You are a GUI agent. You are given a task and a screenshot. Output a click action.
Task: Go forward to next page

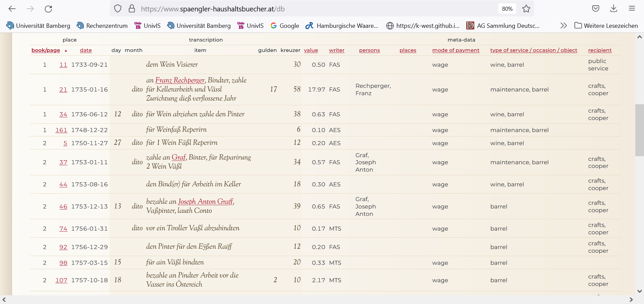(30, 9)
